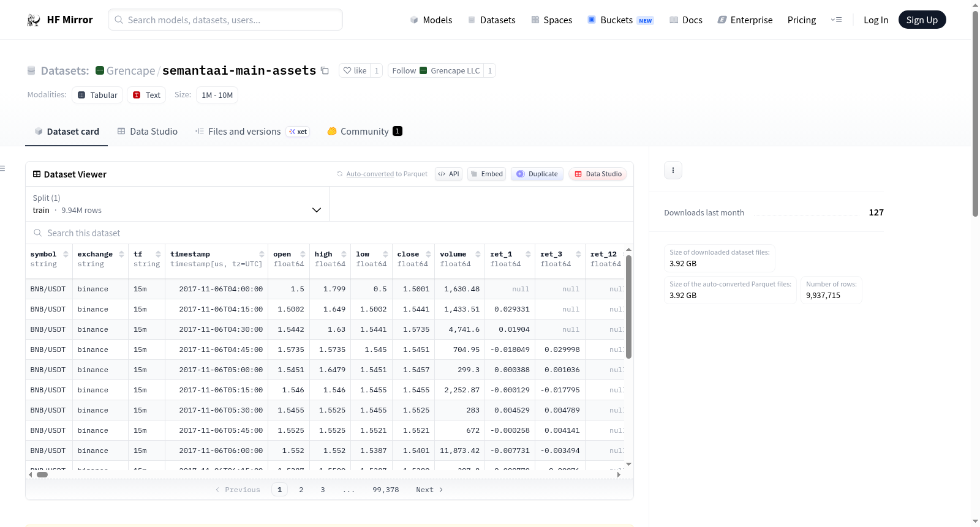Image resolution: width=980 pixels, height=527 pixels.
Task: Sort by the open column sort icon
Action: 303,254
